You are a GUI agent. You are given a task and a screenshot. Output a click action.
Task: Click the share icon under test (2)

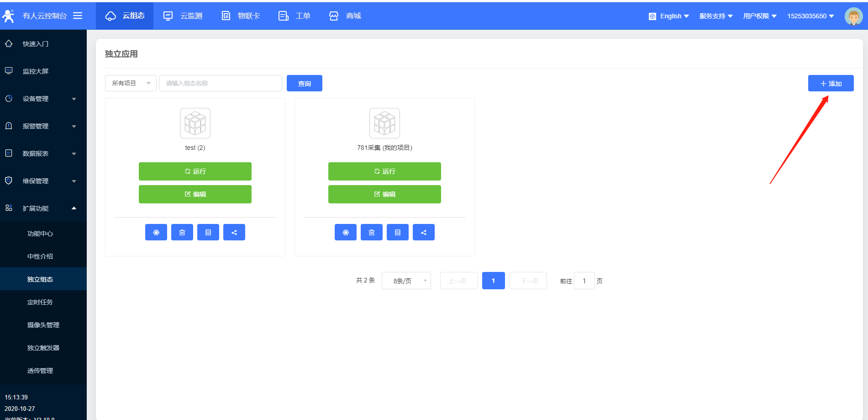[x=234, y=232]
